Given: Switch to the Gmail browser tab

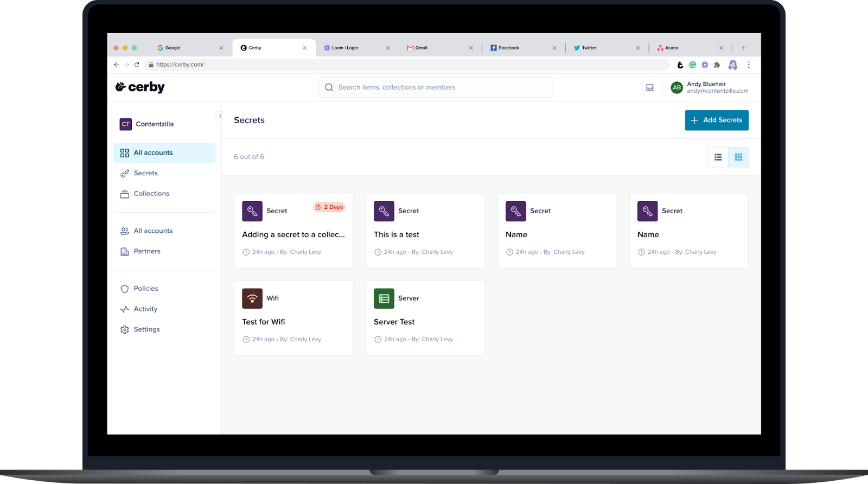Looking at the screenshot, I should 441,48.
